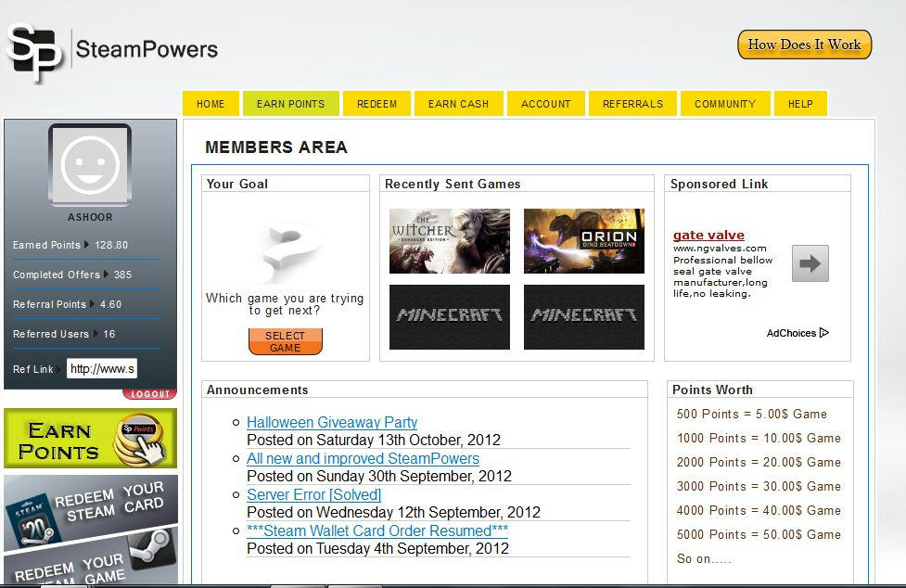
Task: Open the EARN POINTS menu tab
Action: pyautogui.click(x=290, y=104)
